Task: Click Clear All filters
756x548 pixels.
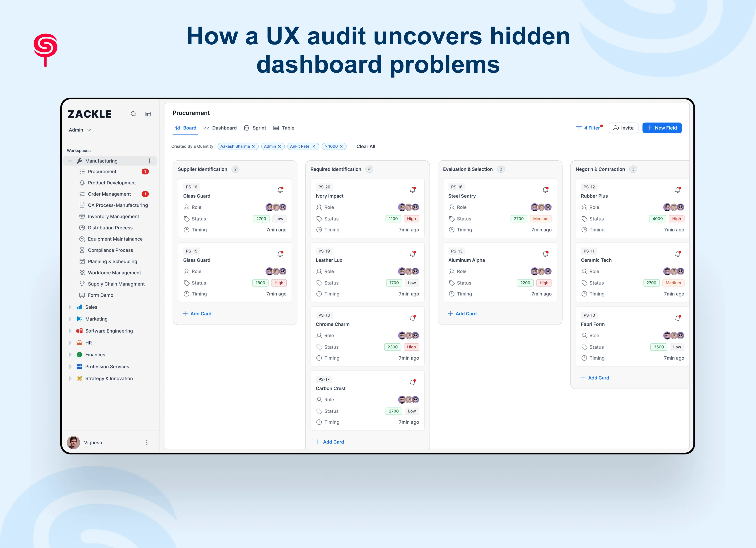Action: point(366,146)
